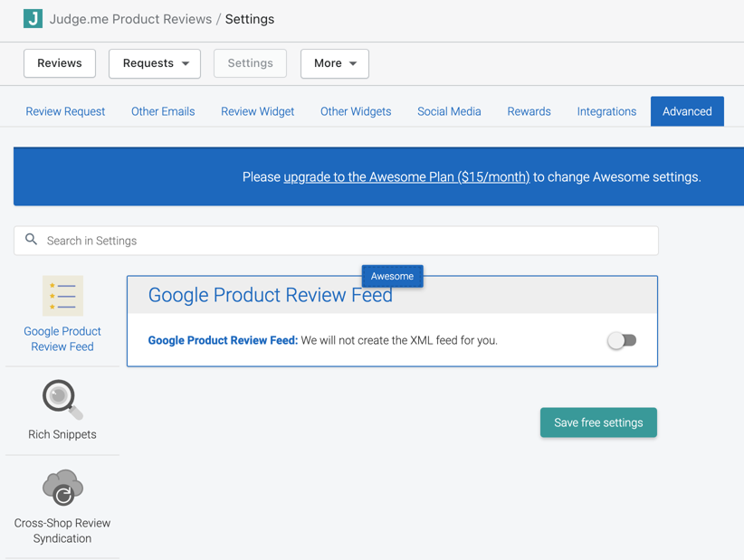The height and width of the screenshot is (560, 744).
Task: Switch to the Review Widget tab
Action: [x=258, y=111]
